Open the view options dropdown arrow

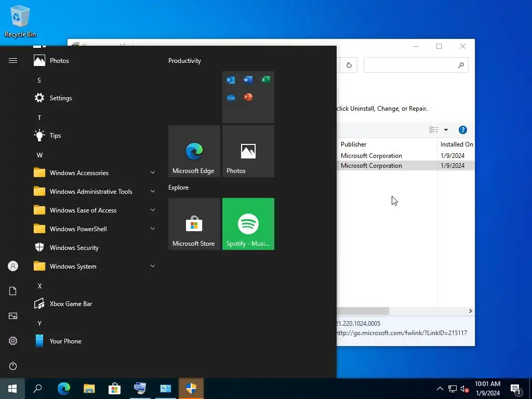click(x=446, y=130)
